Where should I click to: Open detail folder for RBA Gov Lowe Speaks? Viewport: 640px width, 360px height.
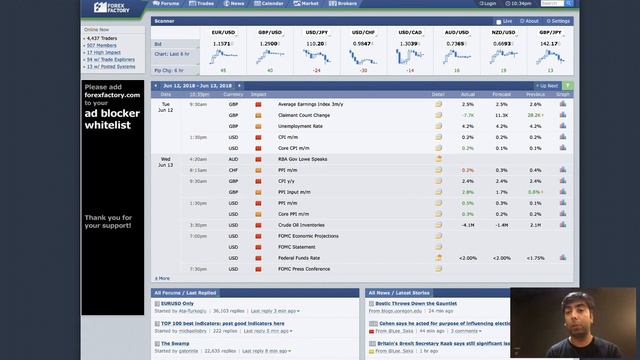[x=438, y=159]
